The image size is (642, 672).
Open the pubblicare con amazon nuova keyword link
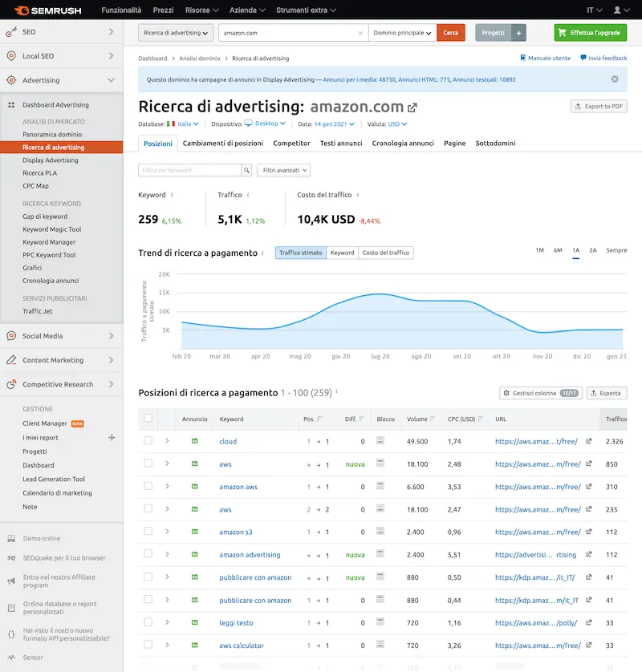click(255, 577)
